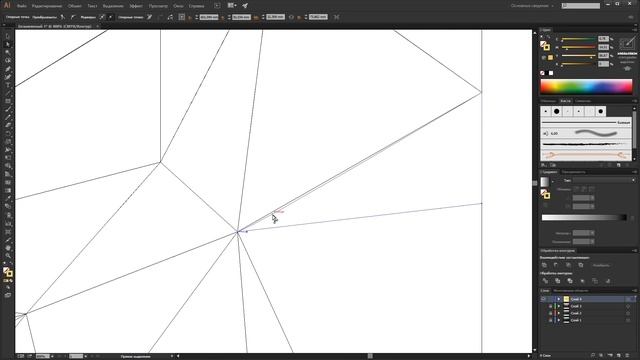The height and width of the screenshot is (360, 640).
Task: Toggle fill and stroke swatch in toolbar
Action: tap(8, 272)
